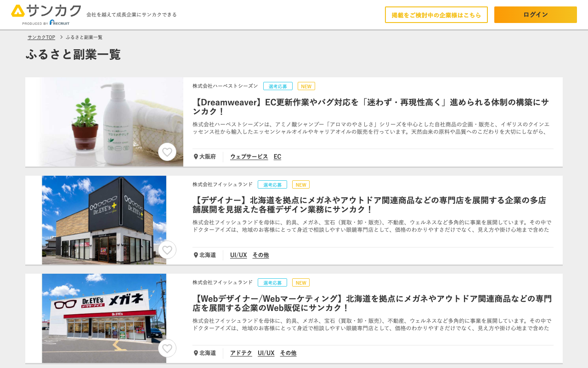Click 株式会社フイッシュランド in the Webデザイナー/Webマーケティング listing
The width and height of the screenshot is (588, 368).
222,282
